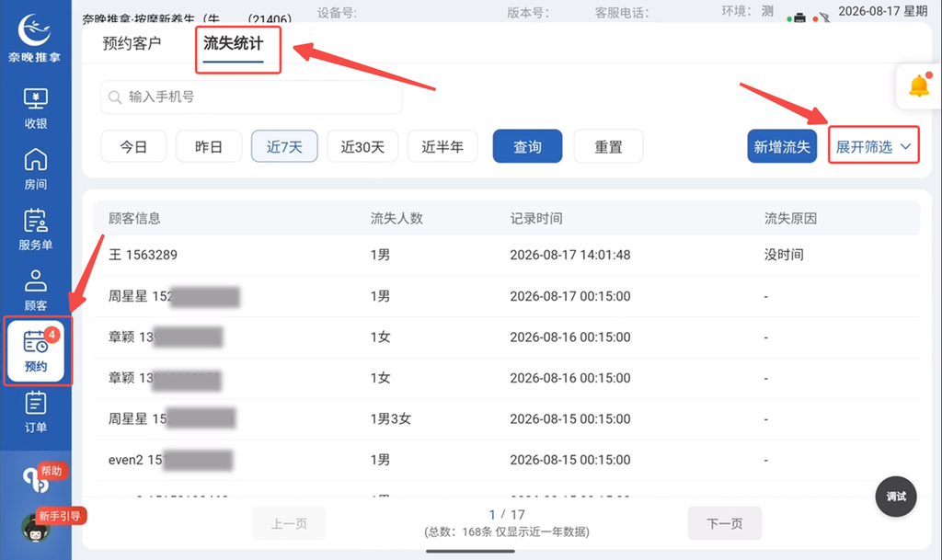Select the 近7天 range filter
Image resolution: width=942 pixels, height=560 pixels.
point(284,146)
